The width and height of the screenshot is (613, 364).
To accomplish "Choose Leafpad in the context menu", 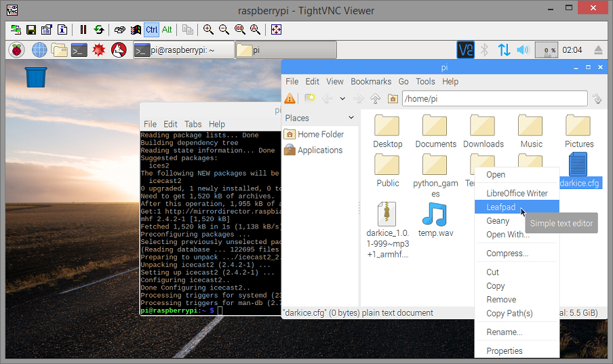I will point(517,207).
